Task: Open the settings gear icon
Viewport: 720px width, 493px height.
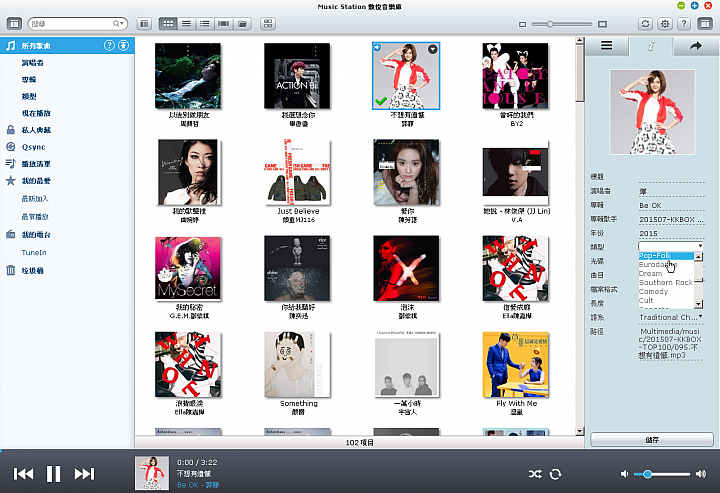Action: click(664, 23)
